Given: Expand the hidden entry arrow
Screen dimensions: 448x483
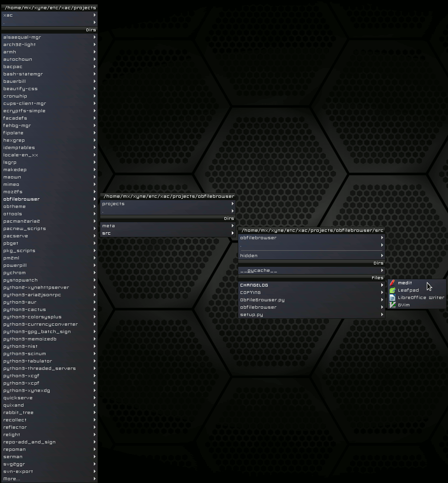Looking at the screenshot, I should [382, 256].
